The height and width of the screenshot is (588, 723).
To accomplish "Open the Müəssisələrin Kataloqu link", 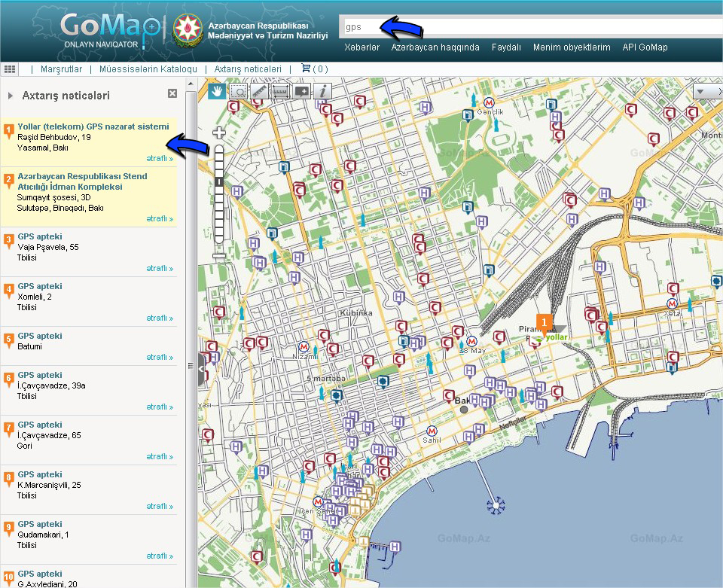I will (x=148, y=69).
